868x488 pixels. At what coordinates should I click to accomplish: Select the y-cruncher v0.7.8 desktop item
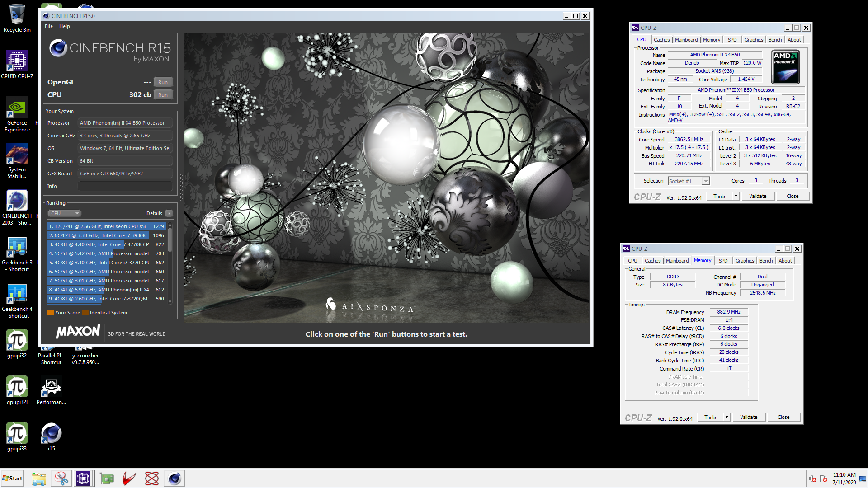tap(85, 359)
